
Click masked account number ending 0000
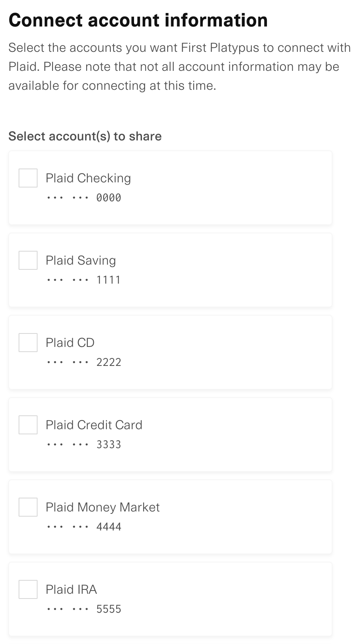coord(84,198)
